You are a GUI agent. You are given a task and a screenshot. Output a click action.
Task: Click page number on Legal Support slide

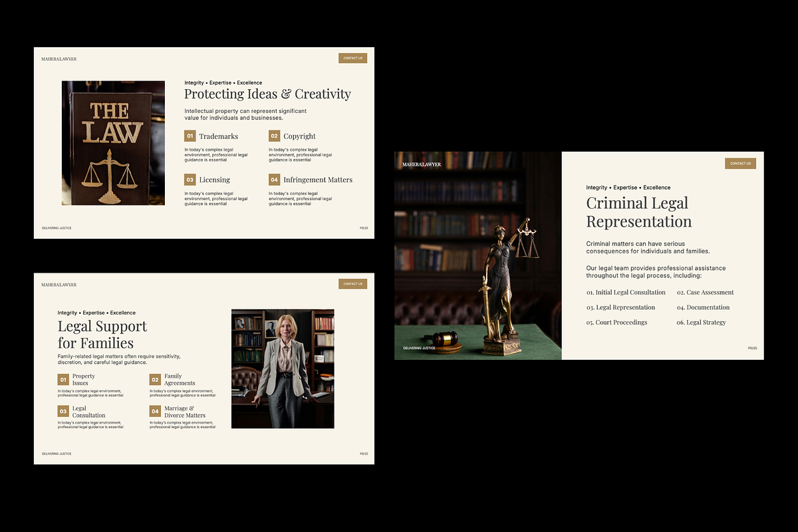(364, 454)
